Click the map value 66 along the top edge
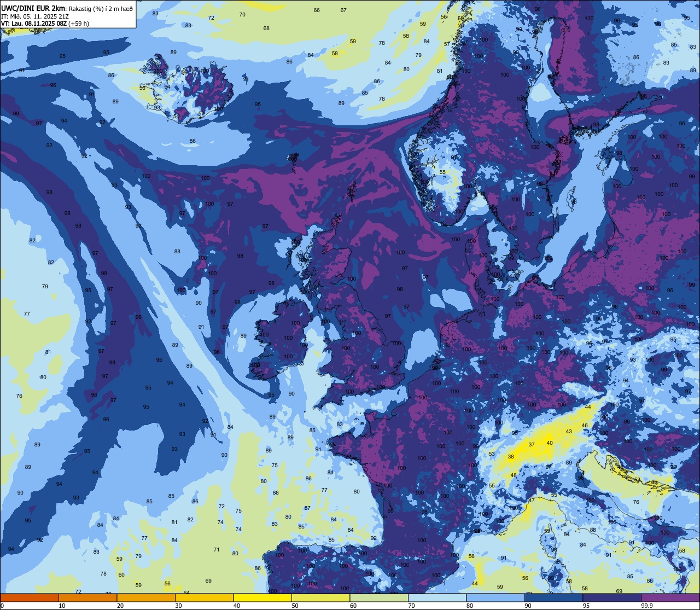 coord(317,10)
